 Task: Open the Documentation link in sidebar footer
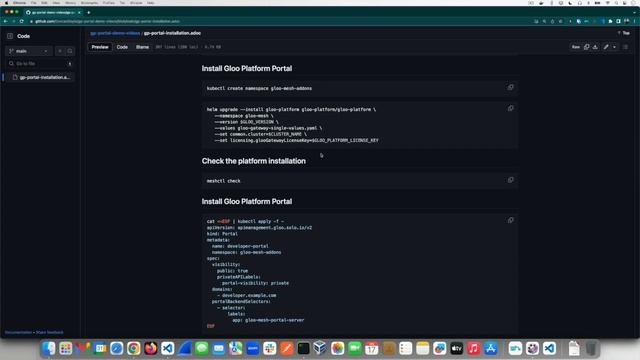[x=18, y=332]
